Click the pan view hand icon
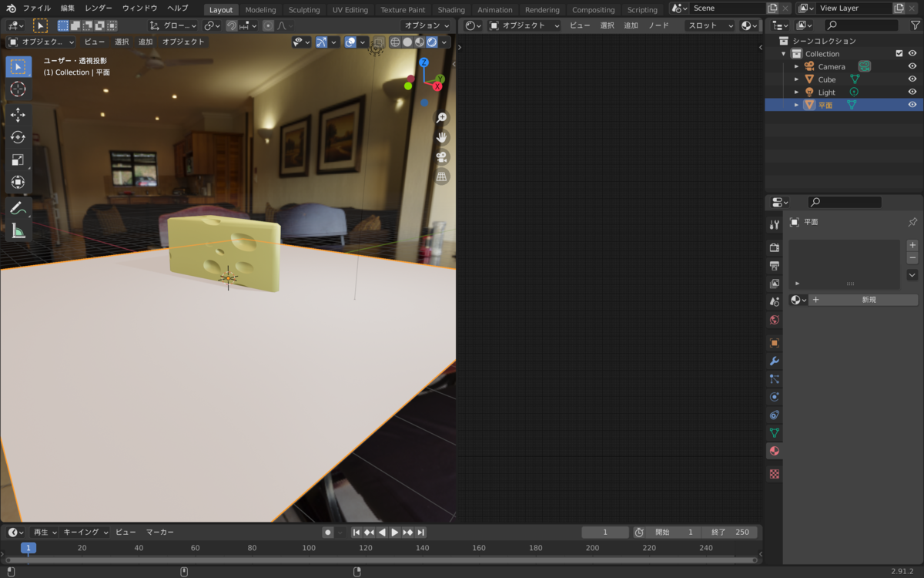The image size is (924, 578). (x=442, y=137)
